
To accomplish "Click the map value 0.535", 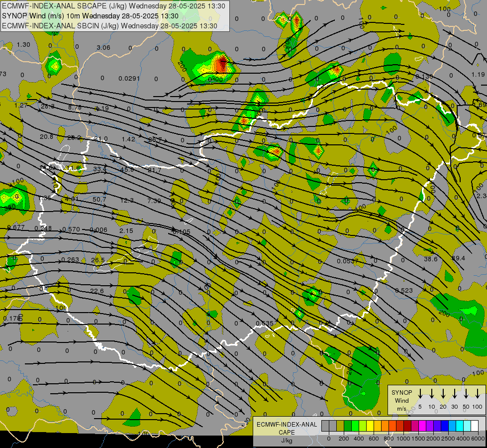I will click(x=265, y=324).
